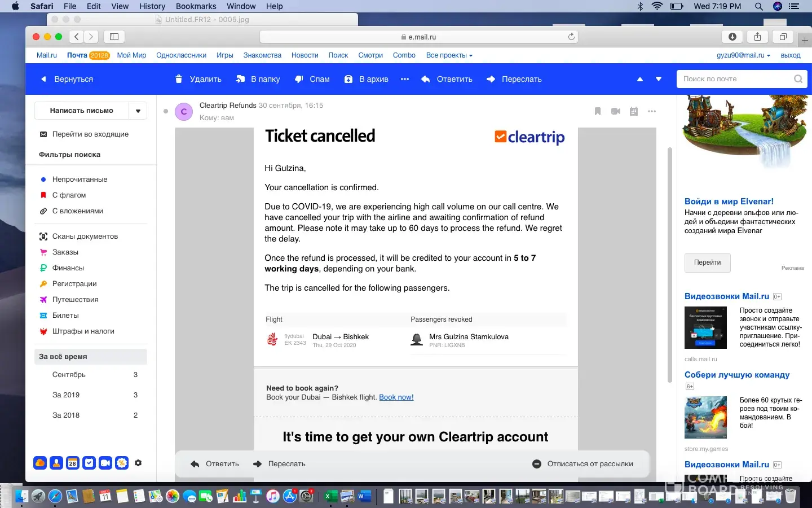Toggle the unread dot beside Cleartrip Refunds

pos(166,111)
